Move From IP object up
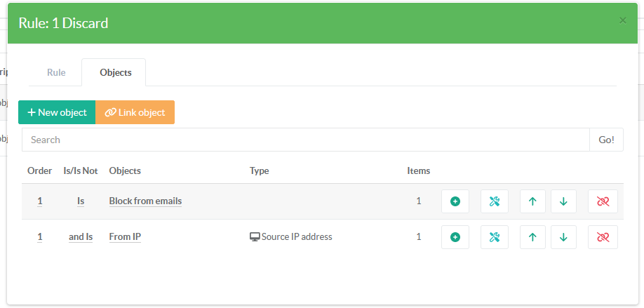644x308 pixels. 532,237
